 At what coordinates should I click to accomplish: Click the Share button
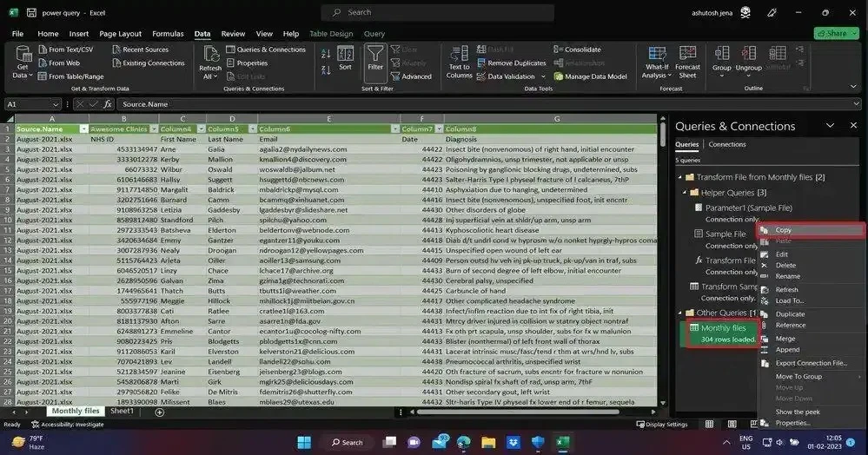(x=836, y=33)
